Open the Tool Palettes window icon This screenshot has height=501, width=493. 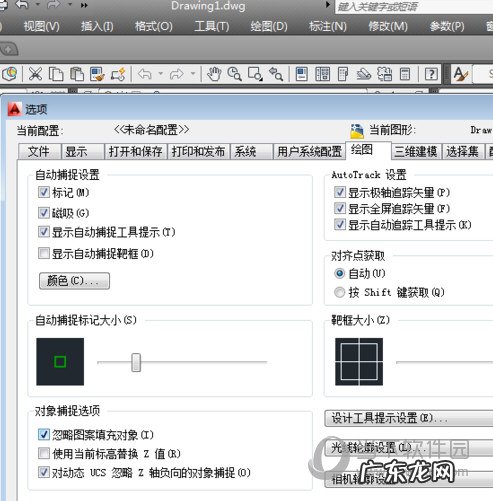click(343, 74)
